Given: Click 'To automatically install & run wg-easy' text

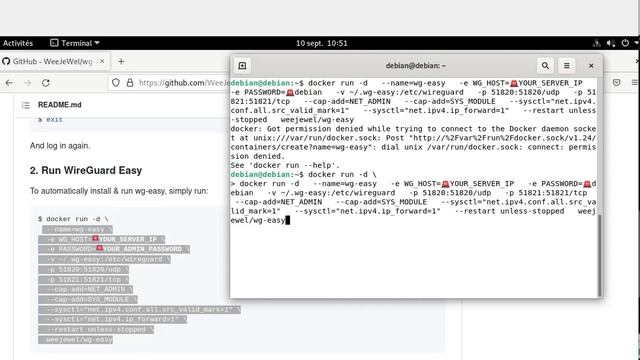Looking at the screenshot, I should click(119, 191).
